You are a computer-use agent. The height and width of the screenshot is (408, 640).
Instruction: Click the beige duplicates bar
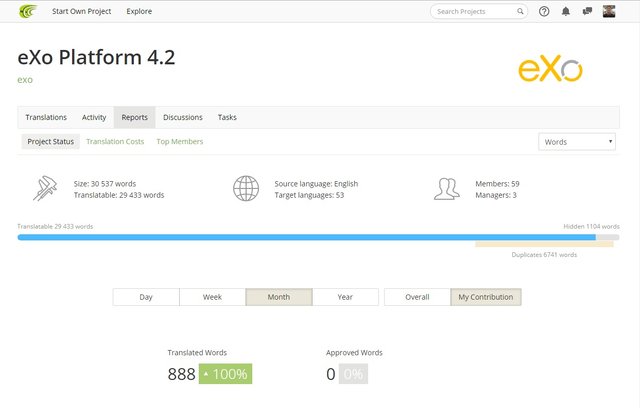point(544,244)
